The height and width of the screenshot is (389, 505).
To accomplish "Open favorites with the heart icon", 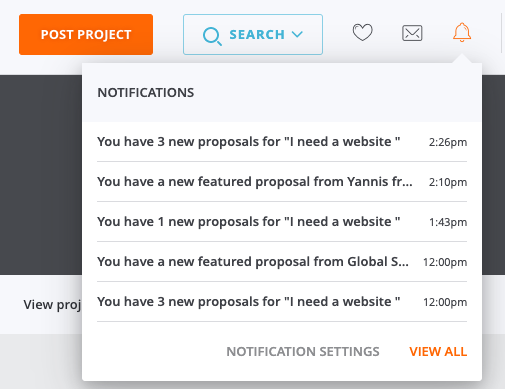I will [362, 33].
